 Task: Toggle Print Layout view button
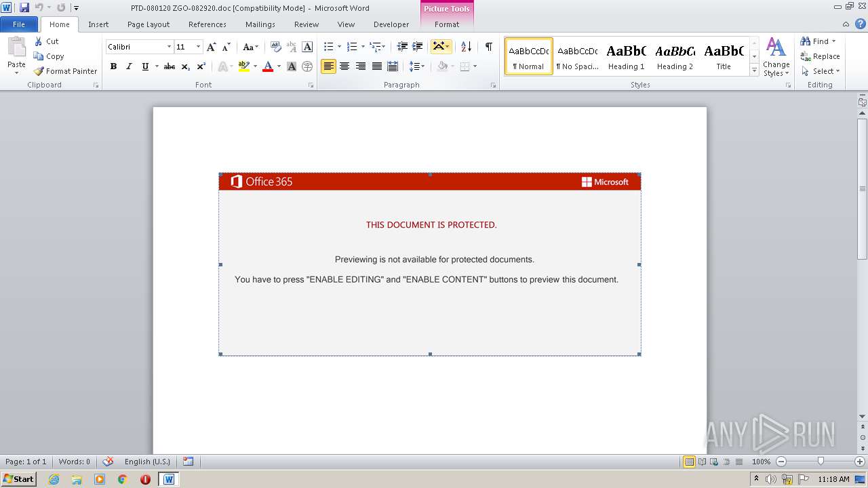click(689, 462)
